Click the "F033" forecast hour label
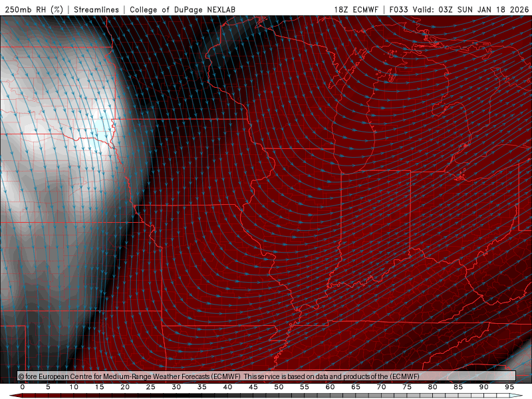This screenshot has height=399, width=532. pyautogui.click(x=398, y=9)
